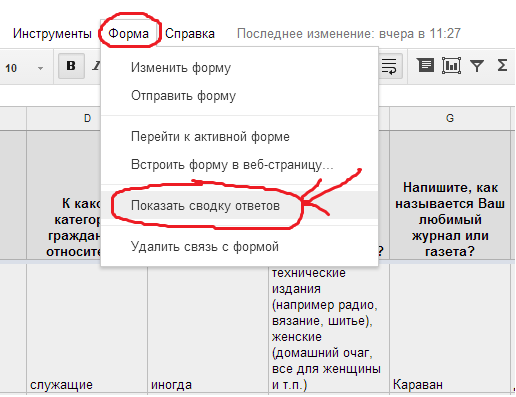
Task: Select Встроить форму в веб-страницу
Action: click(239, 165)
